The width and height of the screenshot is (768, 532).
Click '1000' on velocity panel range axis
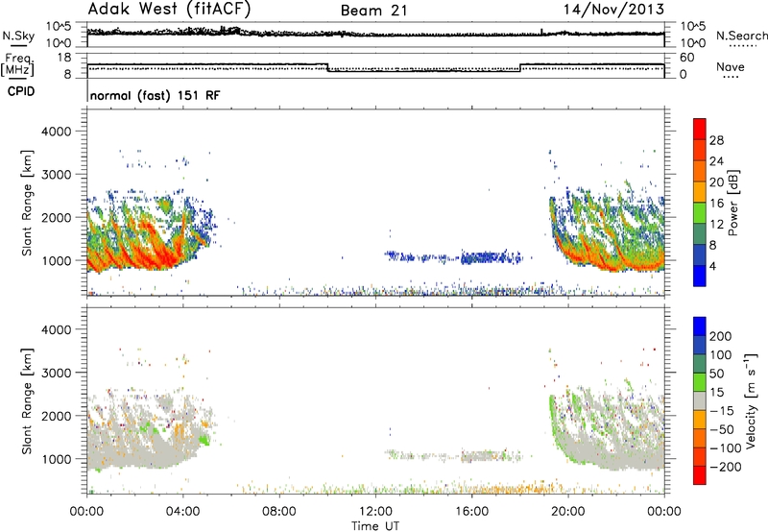pyautogui.click(x=56, y=459)
